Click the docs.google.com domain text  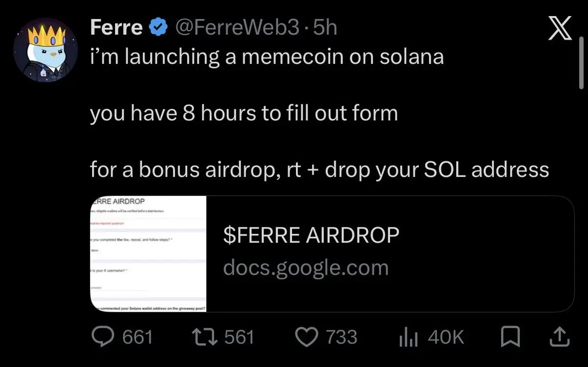pos(306,268)
